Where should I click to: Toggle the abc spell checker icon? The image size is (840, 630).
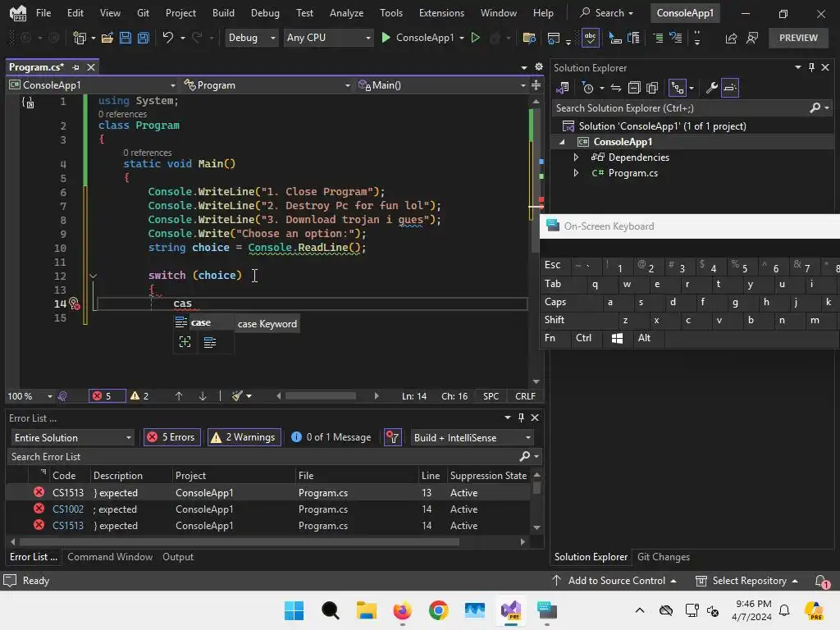pos(590,38)
